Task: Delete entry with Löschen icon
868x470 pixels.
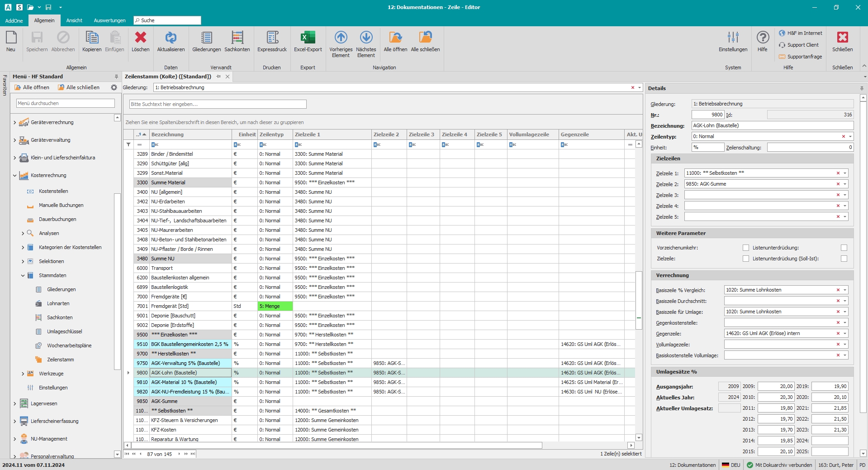Action: [x=140, y=38]
